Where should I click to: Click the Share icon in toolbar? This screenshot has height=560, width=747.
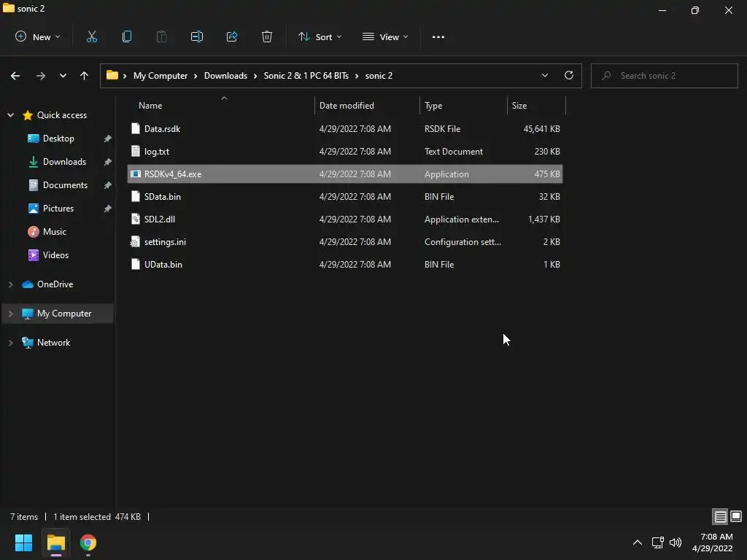coord(232,36)
